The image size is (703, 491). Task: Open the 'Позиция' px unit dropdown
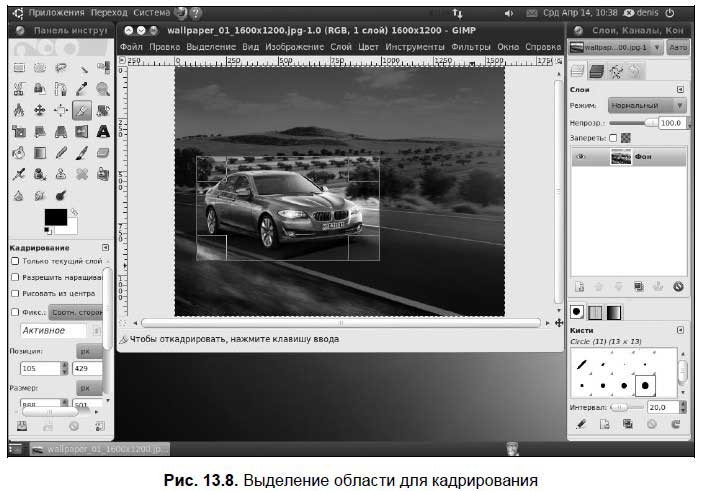pyautogui.click(x=89, y=351)
